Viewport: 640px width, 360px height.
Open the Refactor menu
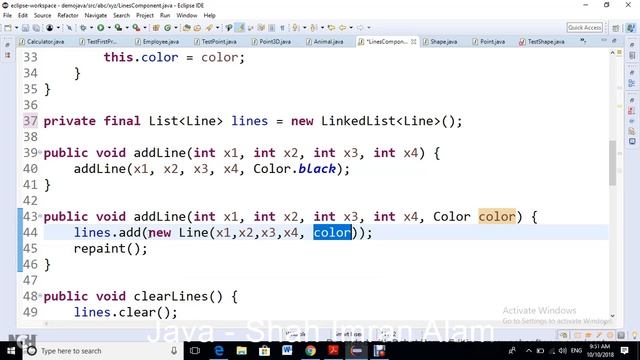coord(68,16)
